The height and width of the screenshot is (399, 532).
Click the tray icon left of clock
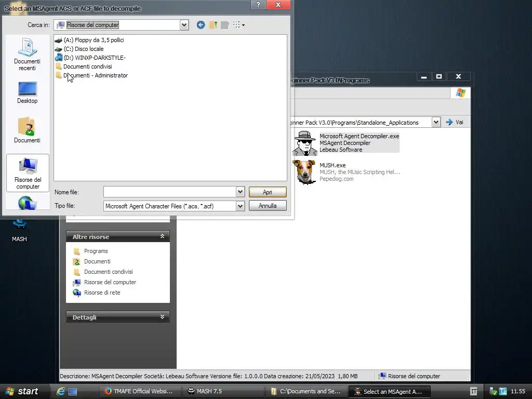[503, 392]
